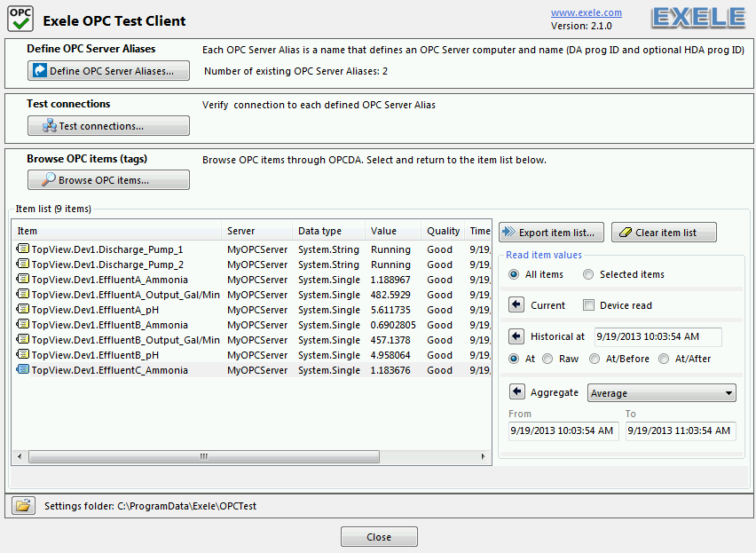Click the arrow button to read Current values

(x=516, y=304)
